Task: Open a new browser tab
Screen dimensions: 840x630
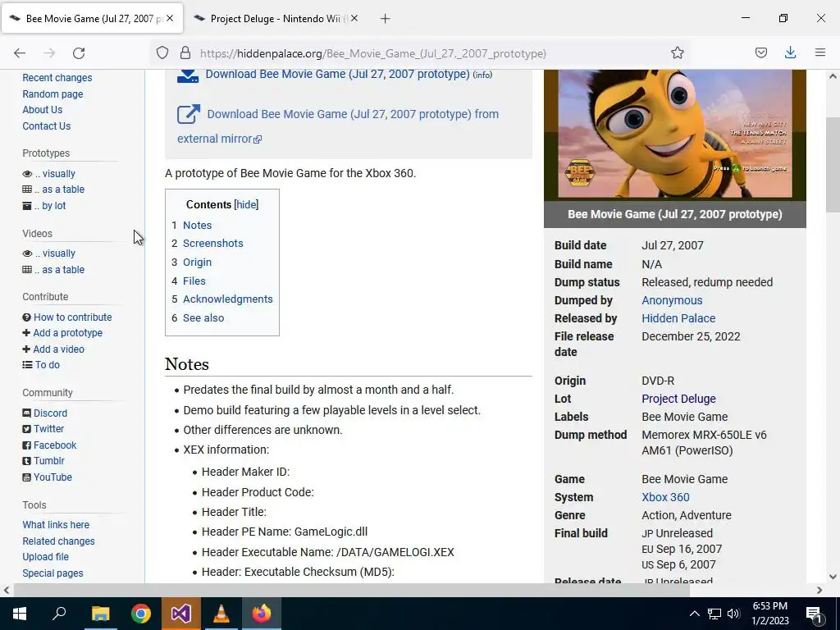Action: pyautogui.click(x=385, y=19)
